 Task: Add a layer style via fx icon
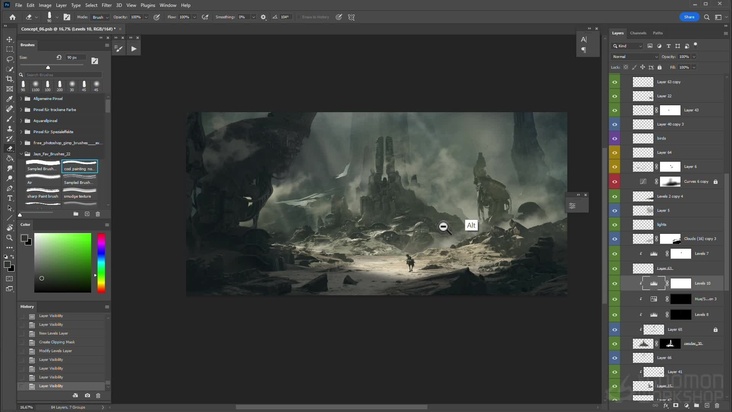[x=666, y=405]
